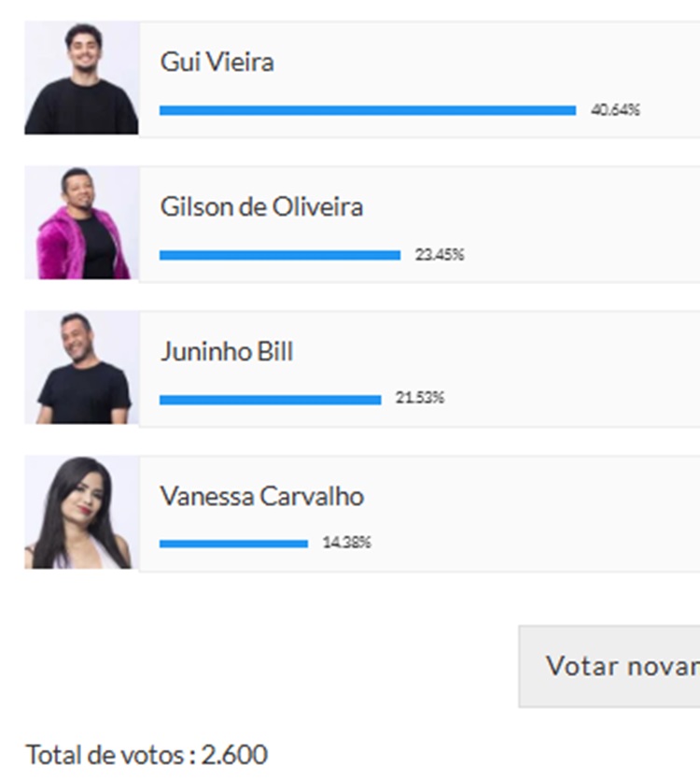Viewport: 700px width, 778px height.
Task: Select the Juninho Bill name label
Action: pos(227,352)
